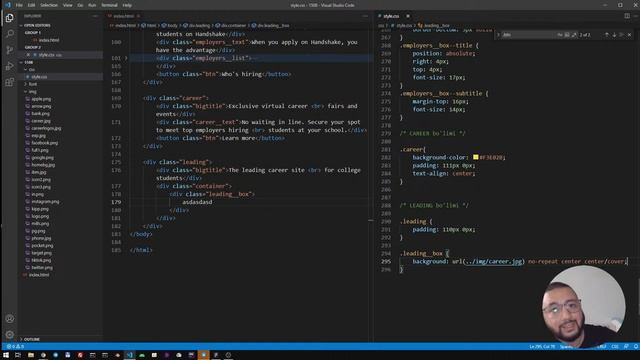The height and width of the screenshot is (360, 640).
Task: Open the Selection menu
Action: tap(49, 5)
